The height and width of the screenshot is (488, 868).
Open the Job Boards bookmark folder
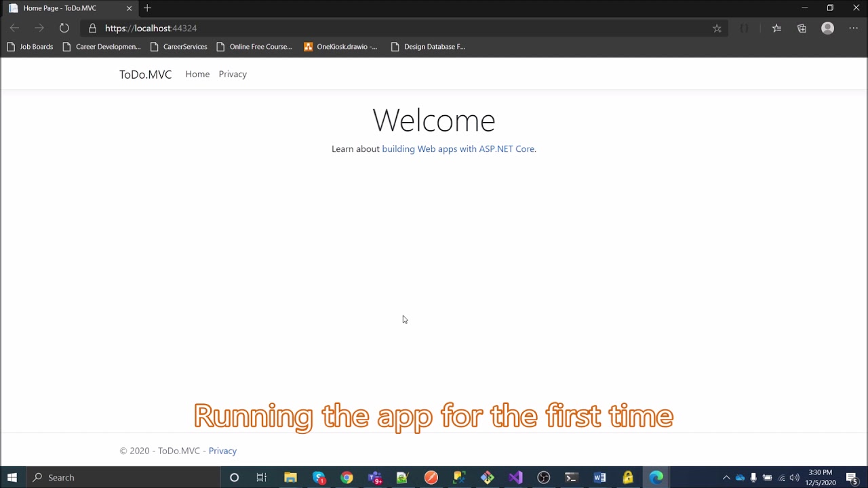30,47
